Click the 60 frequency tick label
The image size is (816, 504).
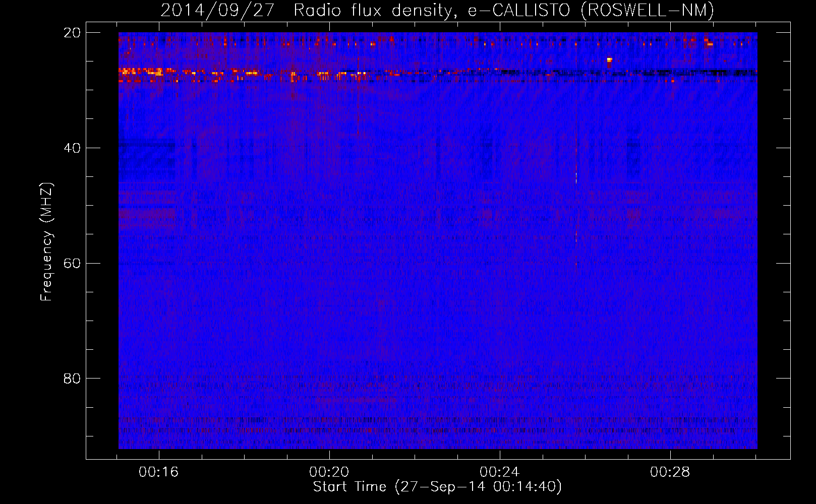(72, 264)
